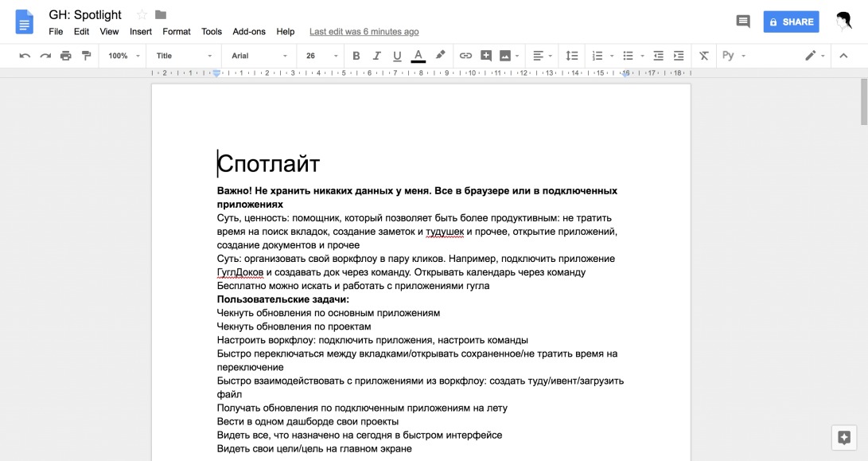Expand bulleted list style arrow

[x=642, y=56]
